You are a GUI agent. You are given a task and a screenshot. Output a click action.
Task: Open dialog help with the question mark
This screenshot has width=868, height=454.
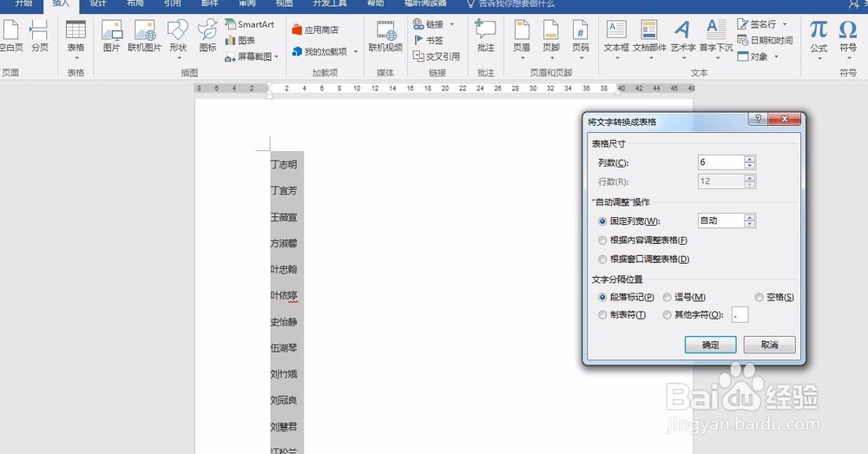tap(758, 119)
